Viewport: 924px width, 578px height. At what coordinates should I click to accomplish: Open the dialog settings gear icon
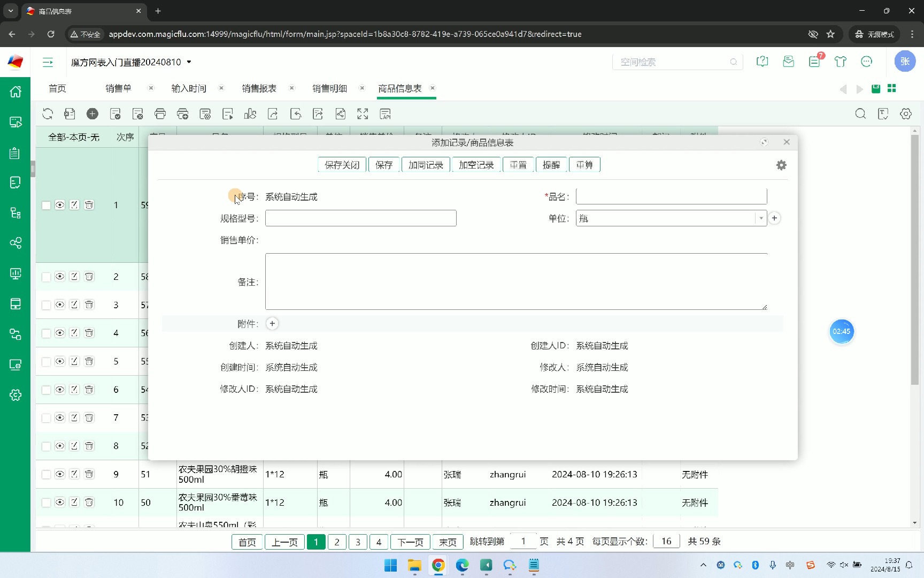point(781,165)
